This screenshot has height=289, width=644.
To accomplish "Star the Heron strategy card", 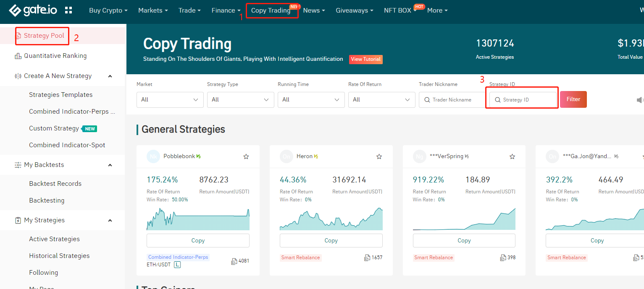I will coord(379,156).
